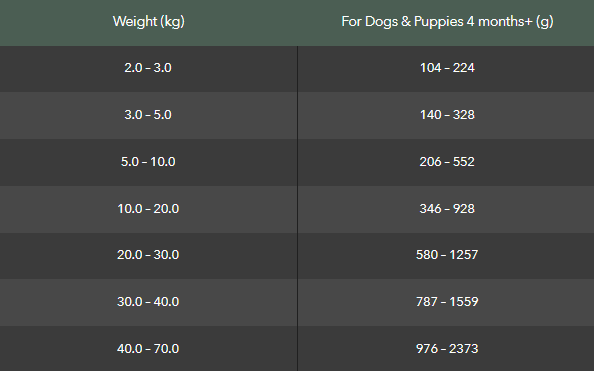The height and width of the screenshot is (371, 594).
Task: Select the 976 – 2373 feeding amount cell
Action: click(446, 349)
